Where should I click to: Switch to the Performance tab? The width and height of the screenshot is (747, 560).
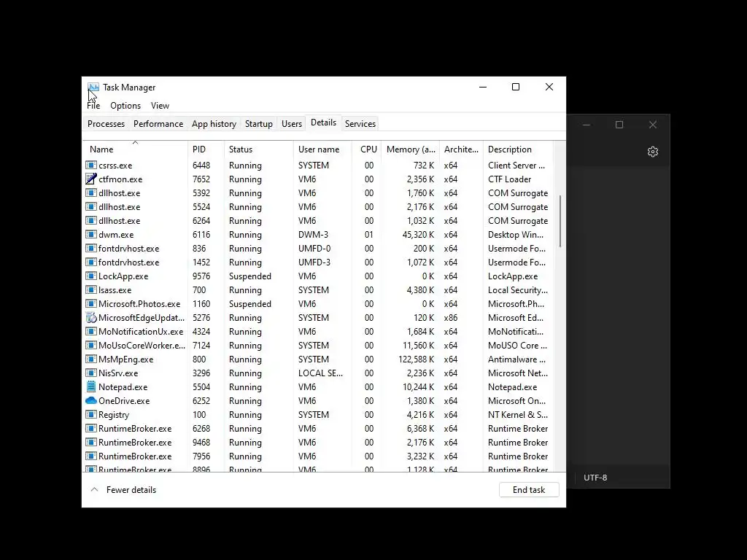(x=158, y=124)
